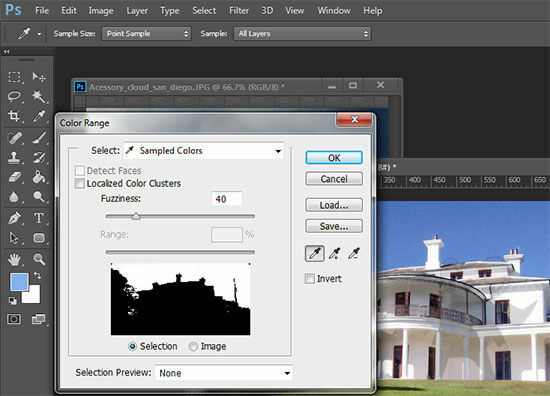
Task: Open the Window menu
Action: point(334,11)
